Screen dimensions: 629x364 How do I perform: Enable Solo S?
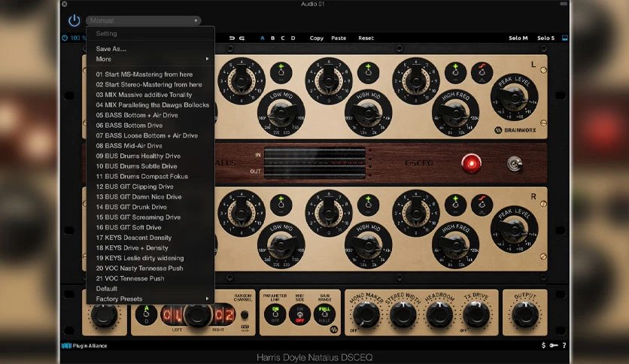point(545,38)
